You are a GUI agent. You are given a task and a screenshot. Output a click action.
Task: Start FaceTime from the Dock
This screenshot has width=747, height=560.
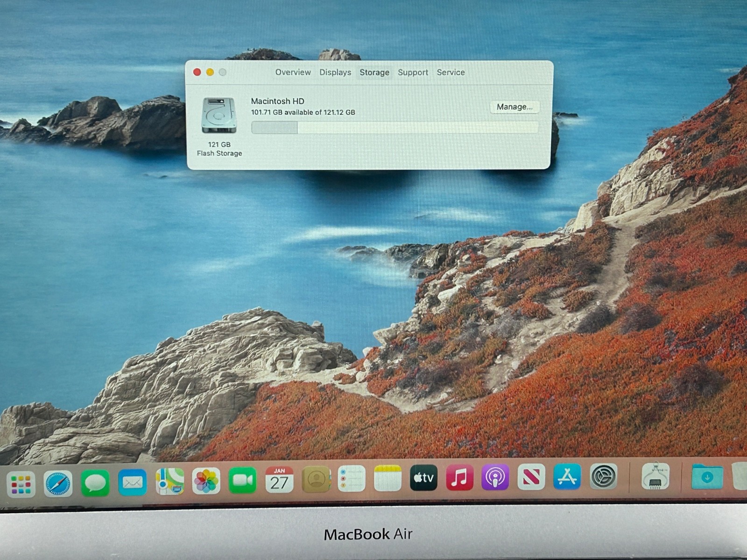[x=242, y=480]
